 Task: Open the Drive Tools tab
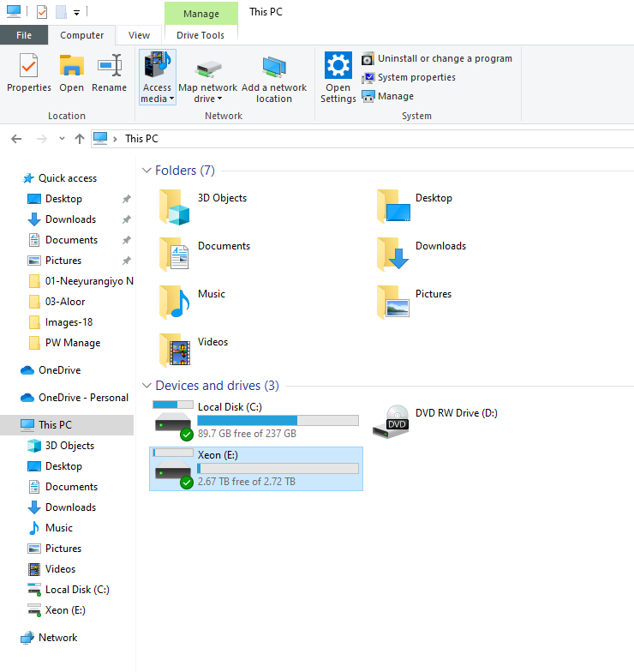[x=200, y=35]
